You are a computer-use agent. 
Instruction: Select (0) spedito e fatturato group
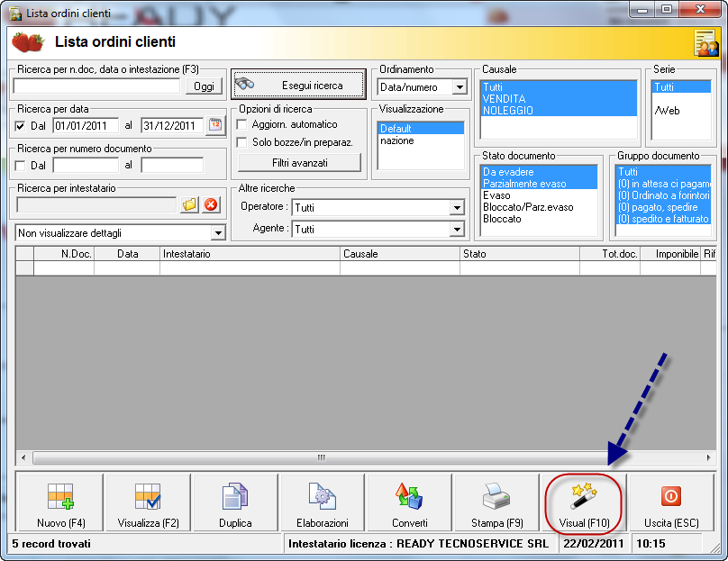(x=663, y=219)
